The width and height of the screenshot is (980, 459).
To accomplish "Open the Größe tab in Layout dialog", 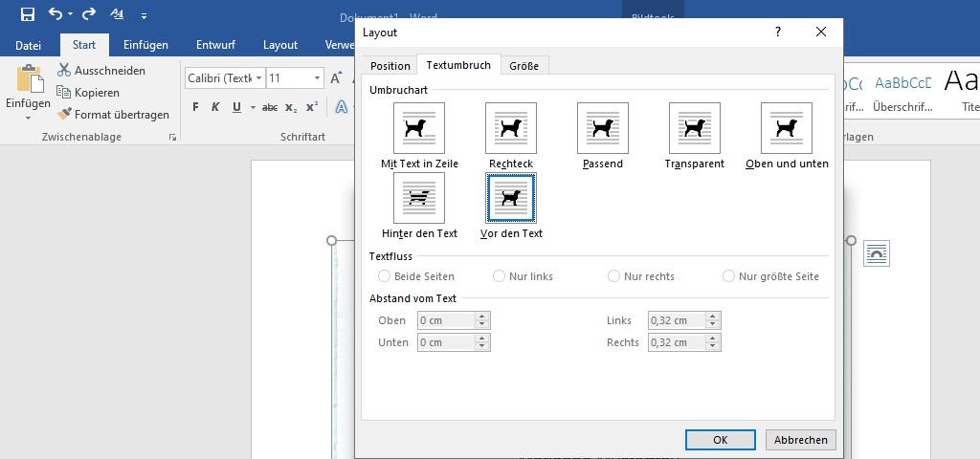I will click(x=523, y=66).
